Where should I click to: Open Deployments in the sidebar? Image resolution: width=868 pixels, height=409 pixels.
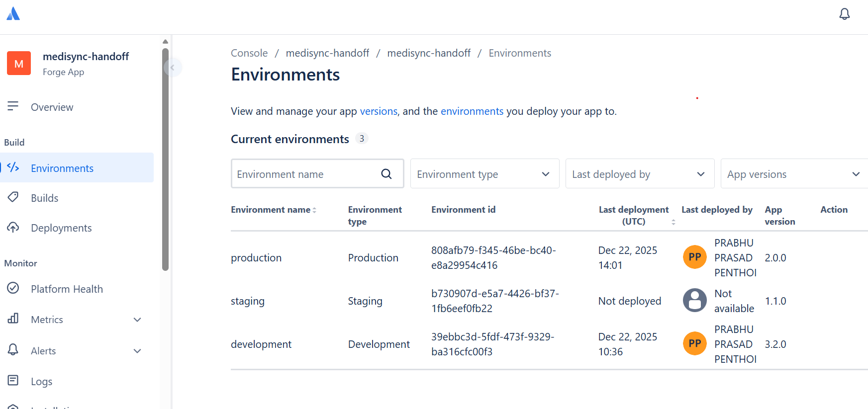click(61, 228)
